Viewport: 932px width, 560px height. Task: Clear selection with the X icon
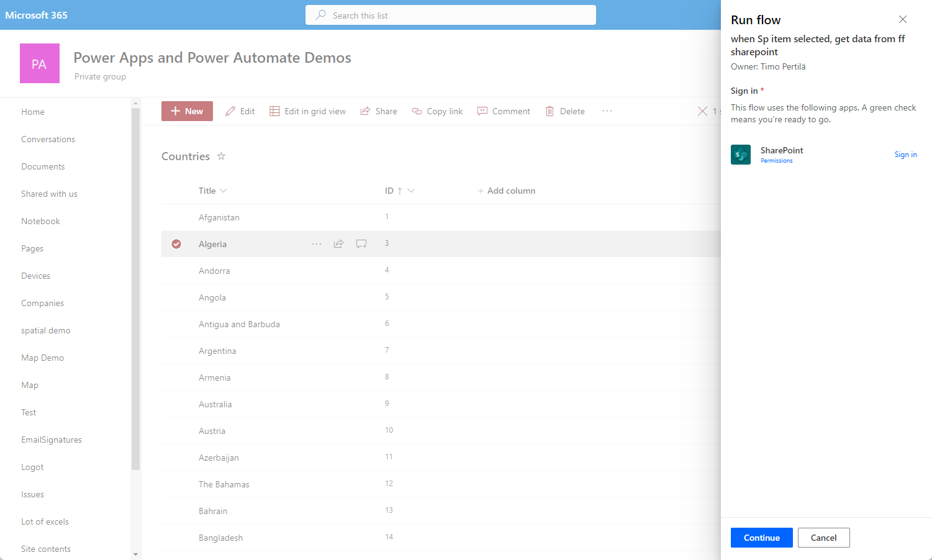pyautogui.click(x=702, y=111)
